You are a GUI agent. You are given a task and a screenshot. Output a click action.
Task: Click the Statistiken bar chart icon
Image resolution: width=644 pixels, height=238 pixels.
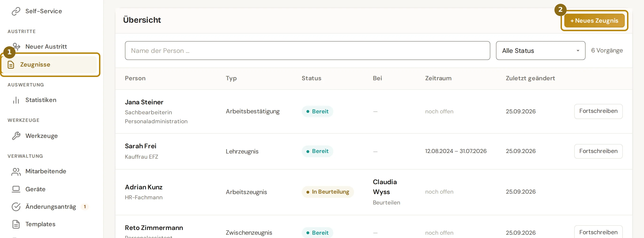[x=16, y=100]
